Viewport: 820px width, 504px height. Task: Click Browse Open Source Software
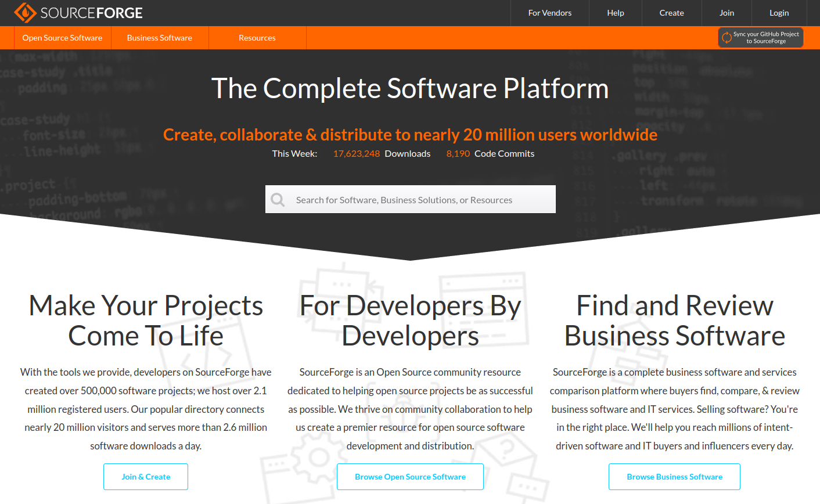410,476
